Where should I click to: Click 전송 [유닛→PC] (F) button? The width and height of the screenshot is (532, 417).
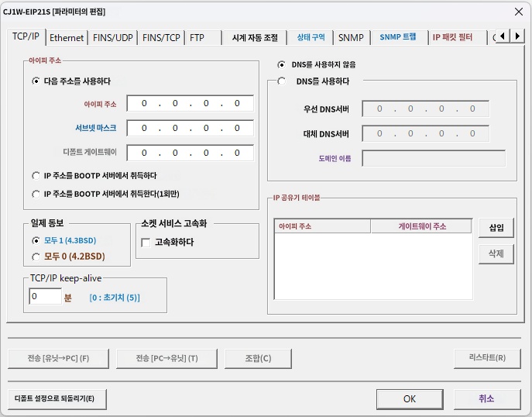[x=58, y=359]
